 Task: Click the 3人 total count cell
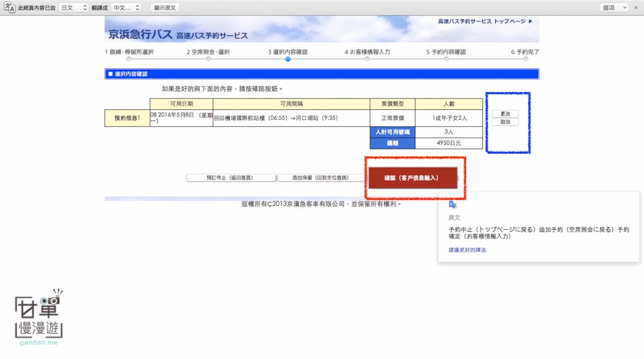pyautogui.click(x=449, y=132)
